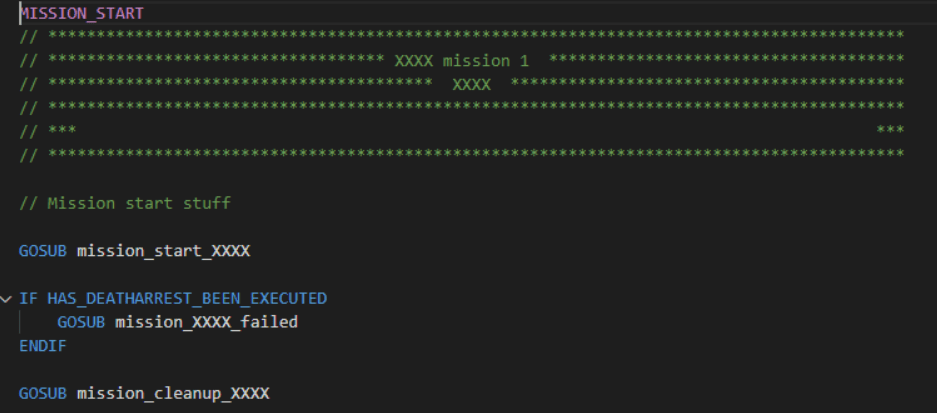Click the lone XXXX in third comment line
The width and height of the screenshot is (937, 413).
coord(471,85)
